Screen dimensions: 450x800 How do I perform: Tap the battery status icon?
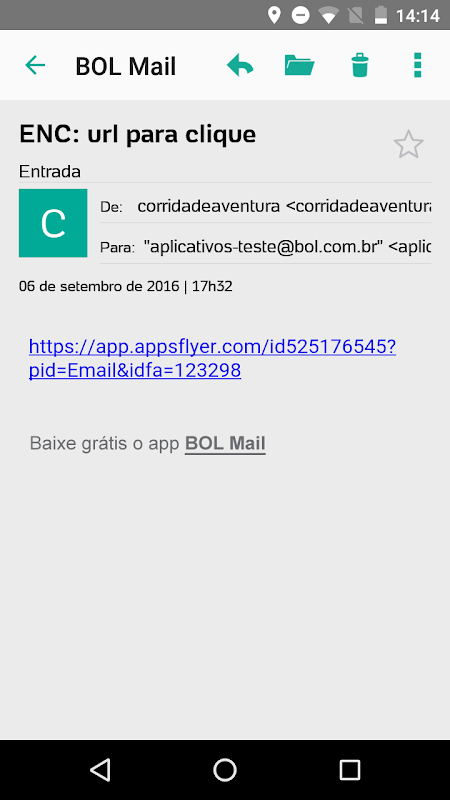[381, 15]
